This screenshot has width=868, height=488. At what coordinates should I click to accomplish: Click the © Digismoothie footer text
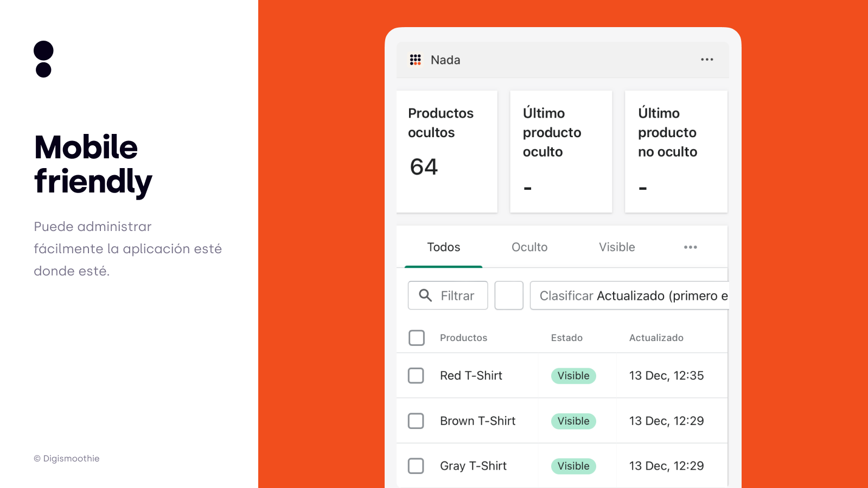pos(67,459)
